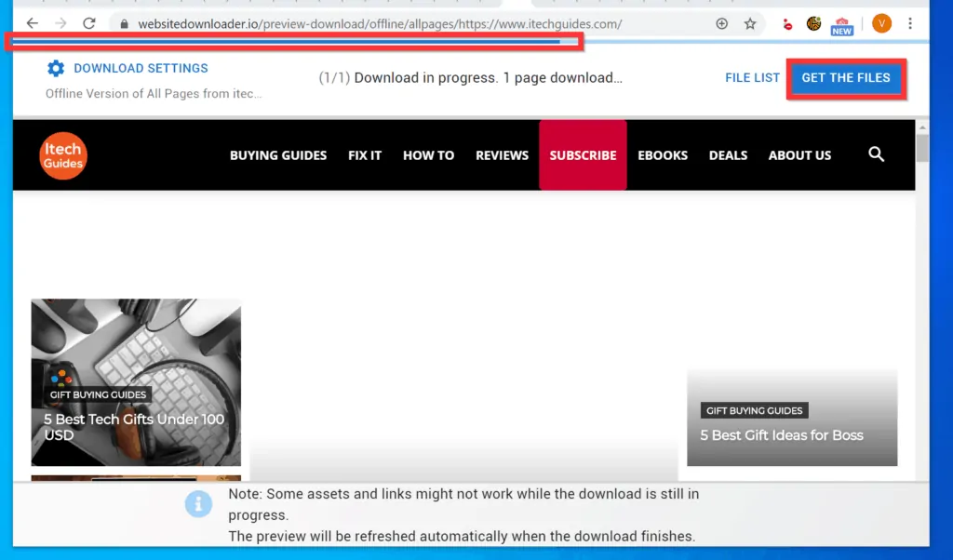
Task: Click the browser forward arrow
Action: 60,23
